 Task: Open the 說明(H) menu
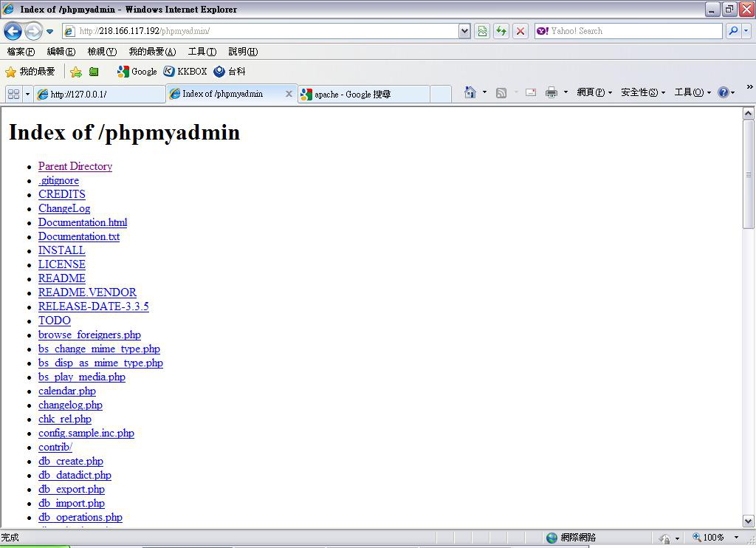[243, 52]
